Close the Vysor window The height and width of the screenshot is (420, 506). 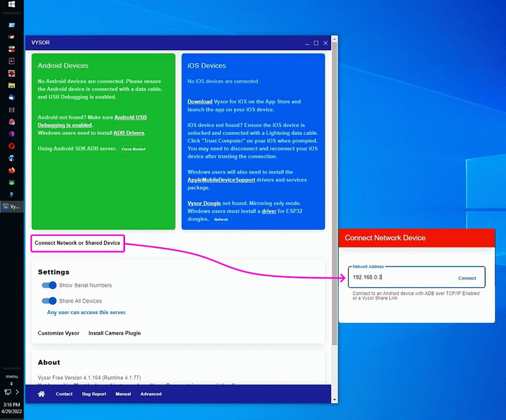[x=326, y=43]
